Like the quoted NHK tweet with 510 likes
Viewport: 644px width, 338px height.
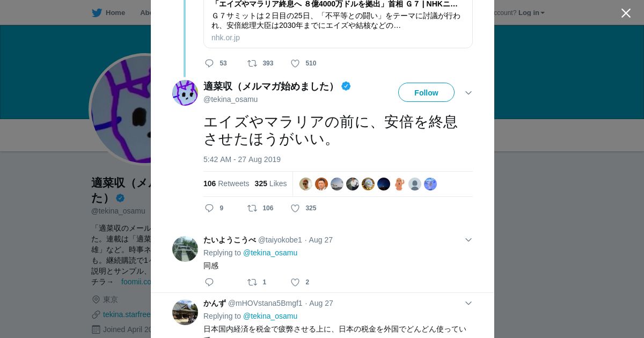tap(295, 63)
